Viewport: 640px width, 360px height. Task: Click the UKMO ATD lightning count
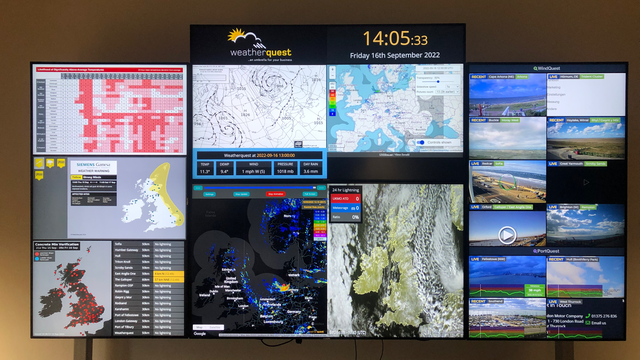(x=345, y=199)
